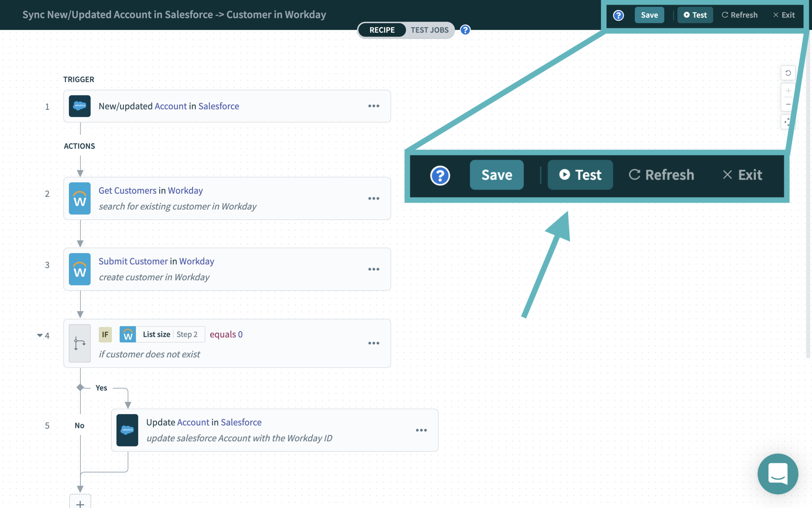Open the more menu for Submit Customer step
The image size is (812, 508).
[373, 270]
